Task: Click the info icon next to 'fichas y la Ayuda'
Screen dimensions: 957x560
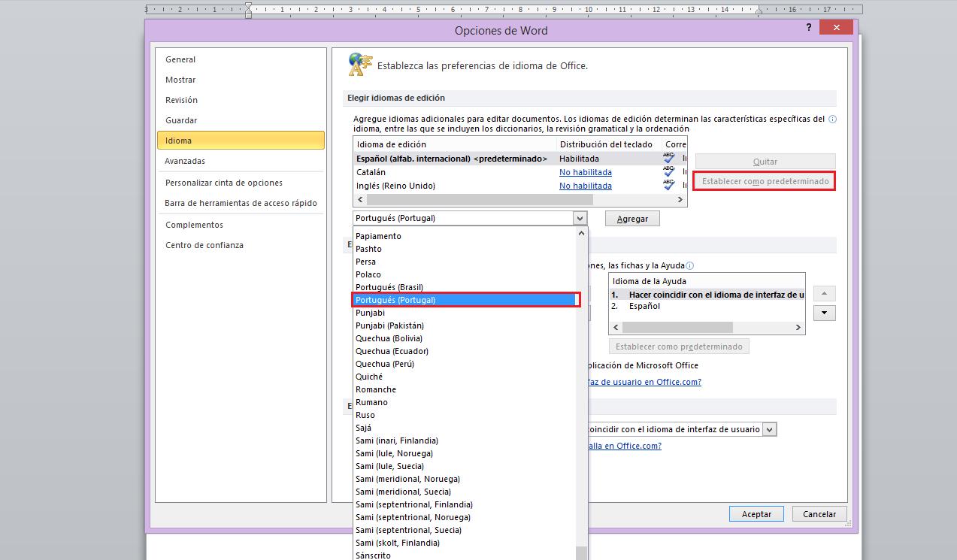Action: (690, 265)
